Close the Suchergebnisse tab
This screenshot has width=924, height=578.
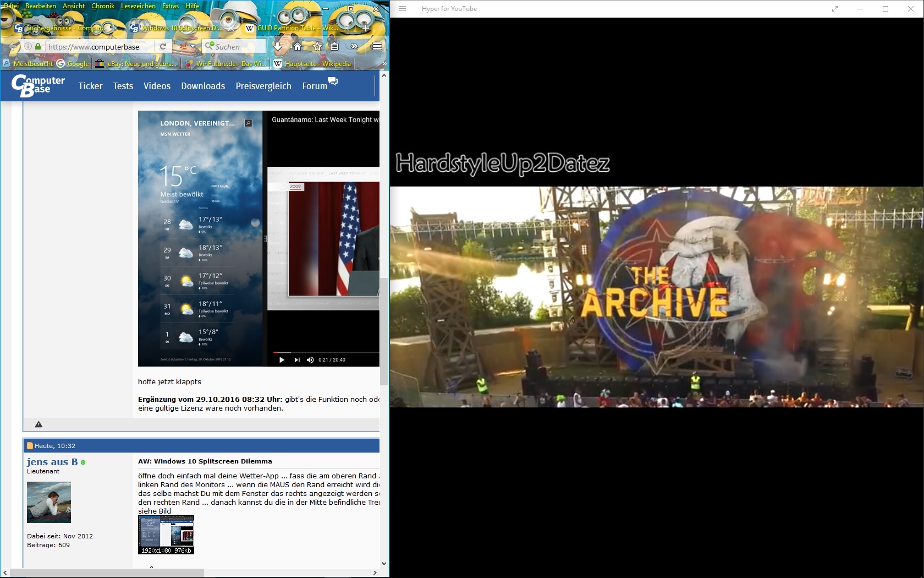click(115, 28)
